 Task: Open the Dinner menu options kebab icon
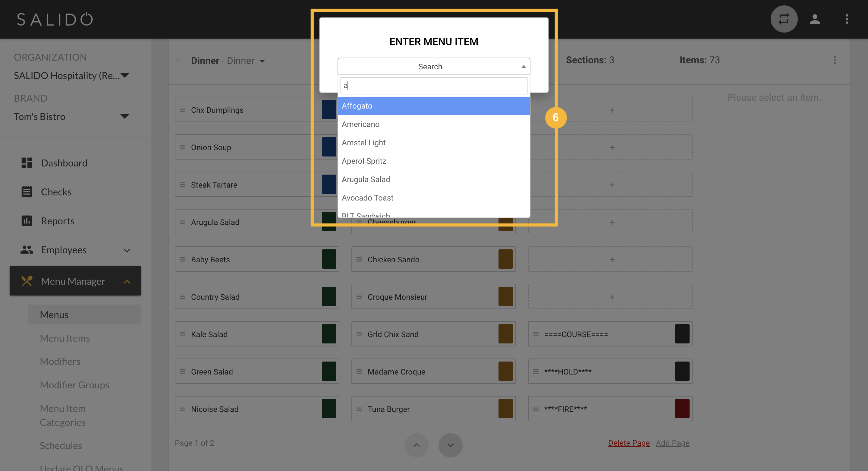tap(835, 60)
